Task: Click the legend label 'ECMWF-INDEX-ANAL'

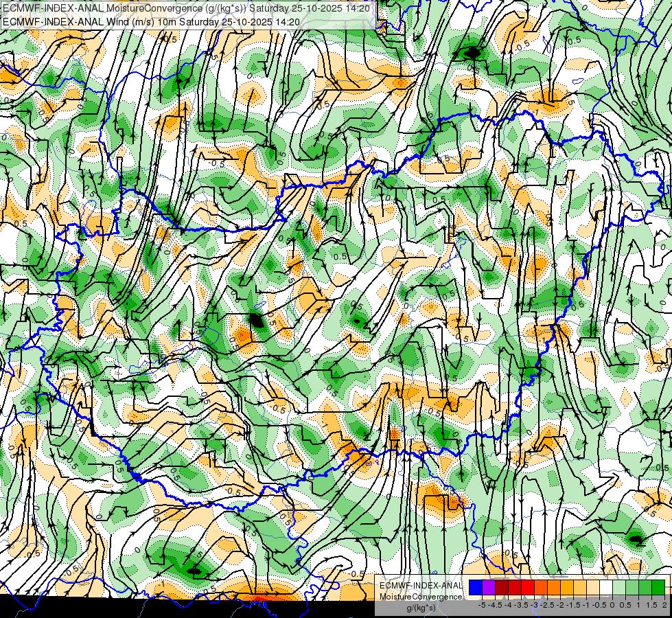Action: pyautogui.click(x=421, y=586)
